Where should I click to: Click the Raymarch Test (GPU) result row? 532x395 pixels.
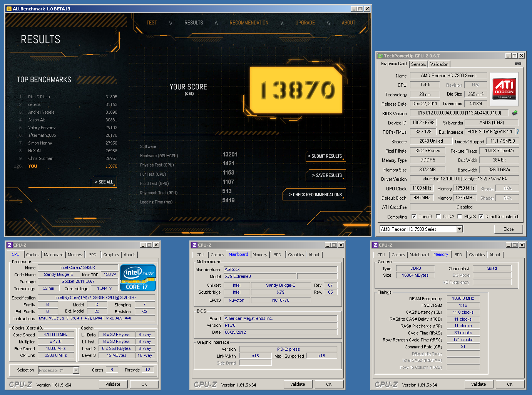click(x=186, y=192)
